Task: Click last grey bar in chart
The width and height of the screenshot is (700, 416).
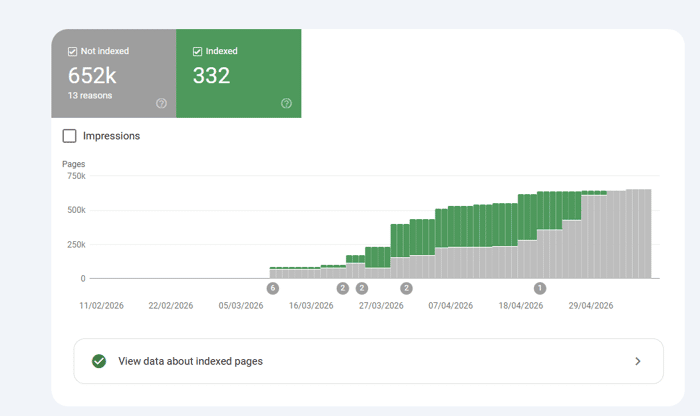Action: 648,234
